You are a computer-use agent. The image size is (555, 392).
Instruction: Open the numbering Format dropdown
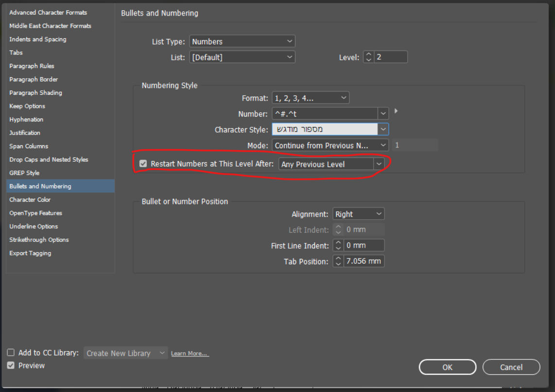[x=311, y=98]
